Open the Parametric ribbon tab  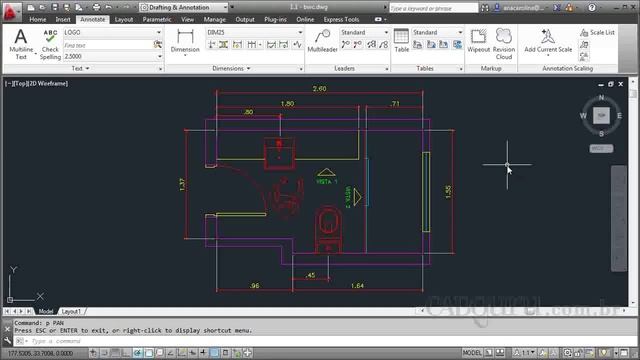(x=157, y=19)
